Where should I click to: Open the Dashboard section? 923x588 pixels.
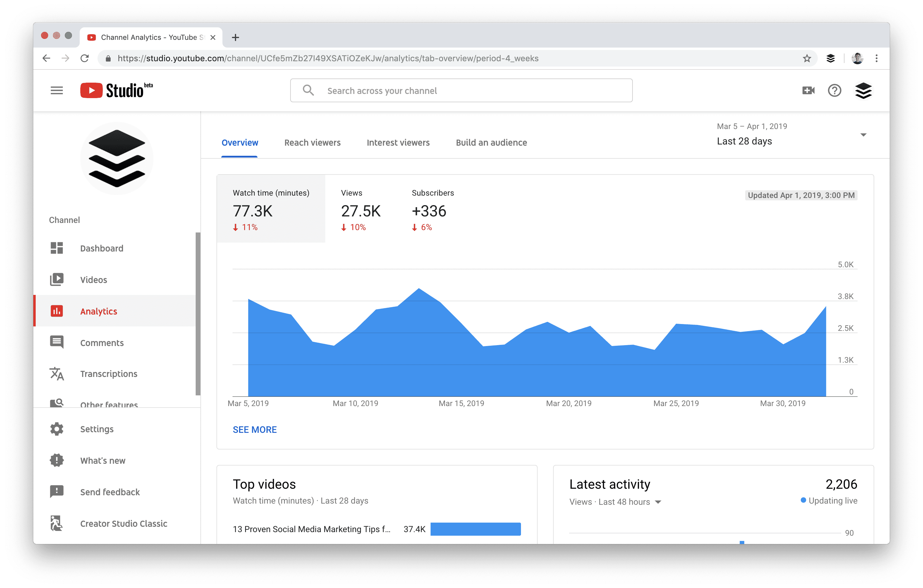[102, 248]
